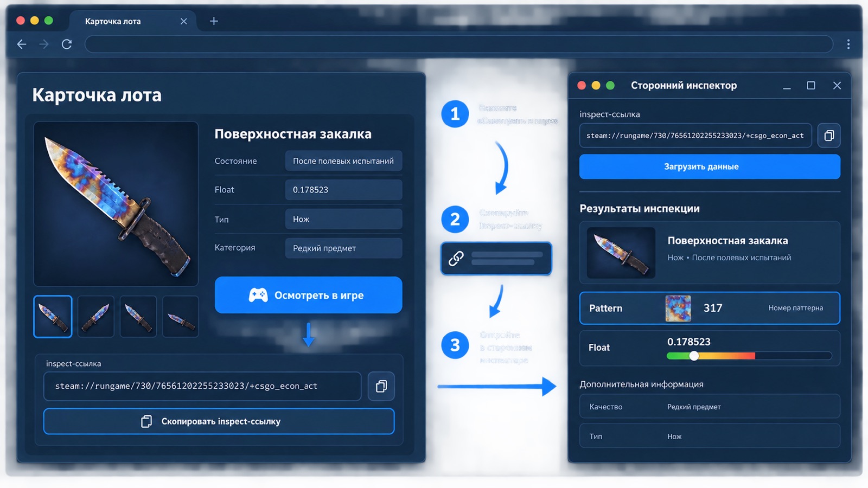Click the knife thumbnail in inspection results

pos(621,253)
